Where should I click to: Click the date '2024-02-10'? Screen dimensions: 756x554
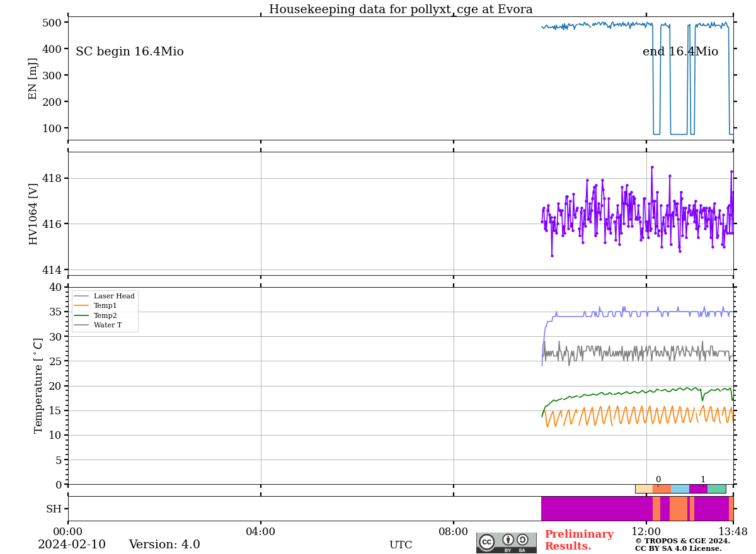pos(72,545)
